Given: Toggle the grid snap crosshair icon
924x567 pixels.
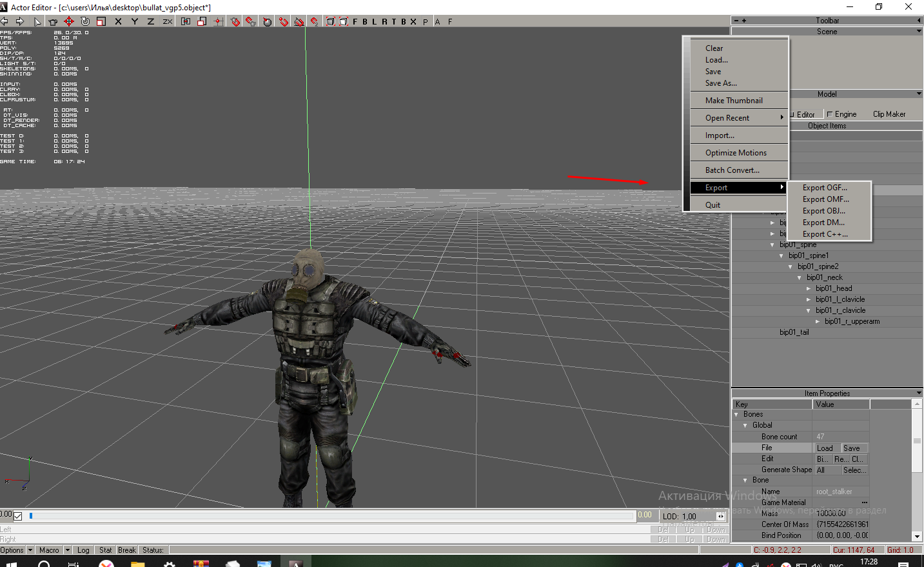Looking at the screenshot, I should pos(219,21).
